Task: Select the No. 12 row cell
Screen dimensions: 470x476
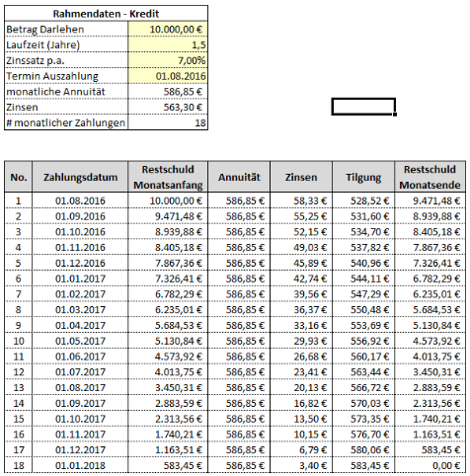Action: pyautogui.click(x=19, y=372)
